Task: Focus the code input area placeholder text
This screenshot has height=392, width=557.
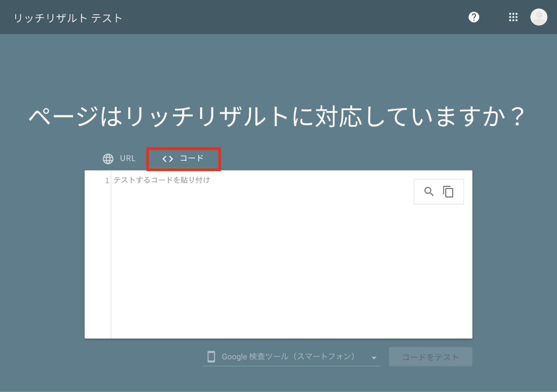Action: pyautogui.click(x=162, y=180)
